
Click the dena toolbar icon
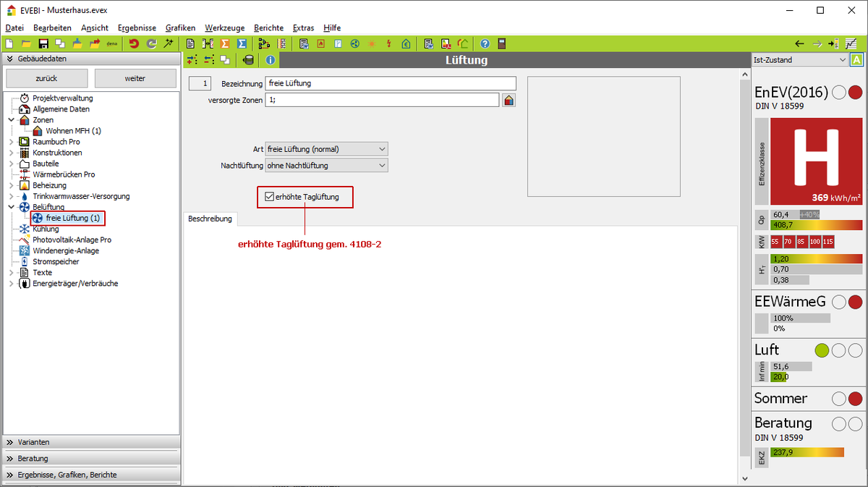point(112,43)
